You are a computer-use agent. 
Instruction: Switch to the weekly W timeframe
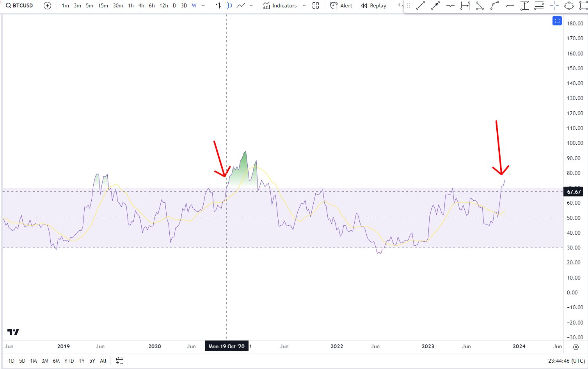[x=194, y=5]
